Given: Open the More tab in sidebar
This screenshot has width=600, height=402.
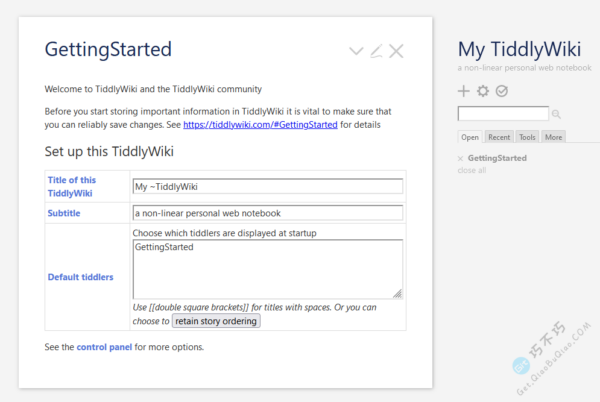Looking at the screenshot, I should pos(553,137).
